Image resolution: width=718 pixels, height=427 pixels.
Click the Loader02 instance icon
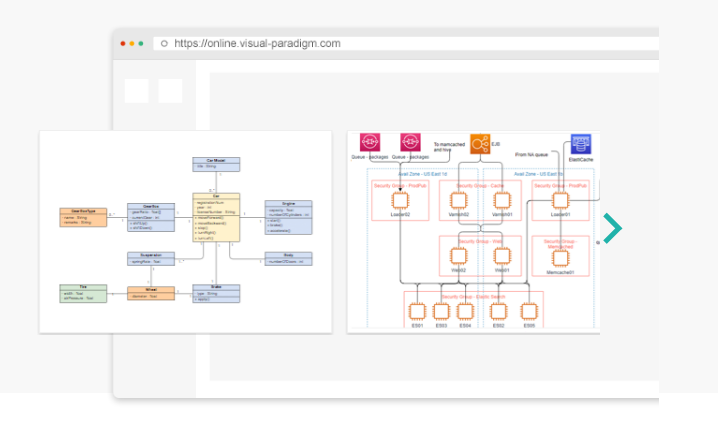400,200
